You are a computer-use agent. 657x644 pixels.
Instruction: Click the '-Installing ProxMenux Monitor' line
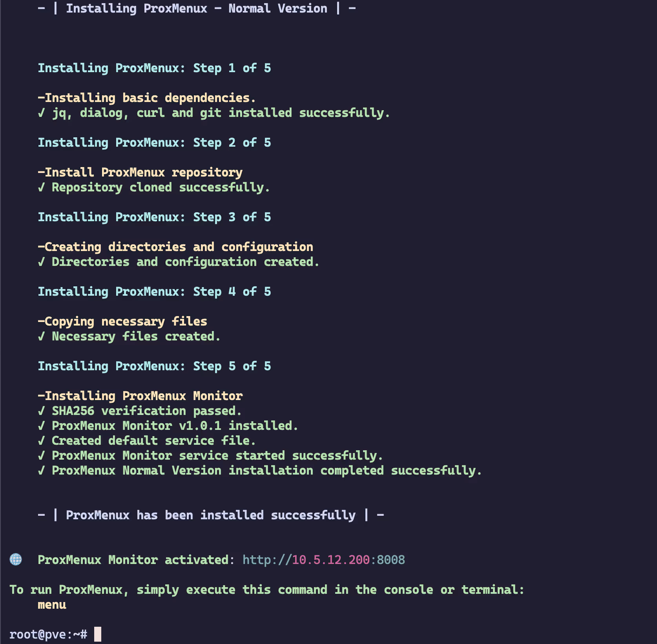(140, 396)
